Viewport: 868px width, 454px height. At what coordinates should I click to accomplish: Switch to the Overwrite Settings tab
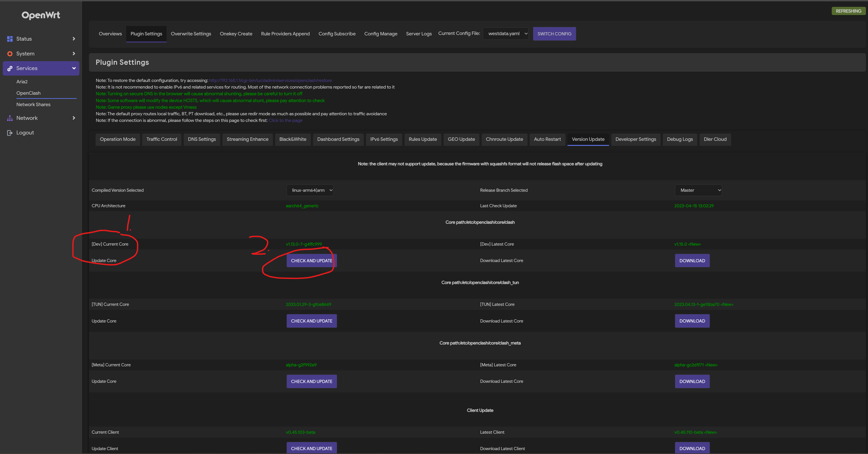tap(191, 34)
